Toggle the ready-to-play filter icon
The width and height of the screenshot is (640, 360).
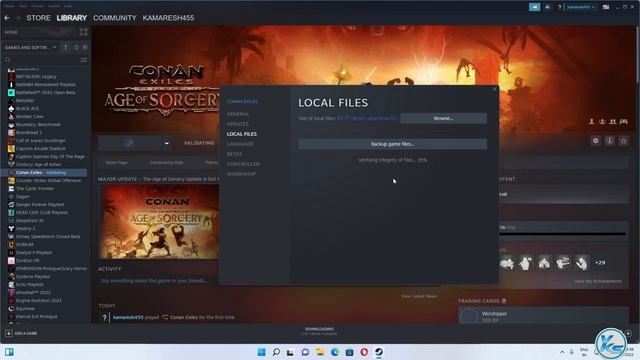(x=84, y=47)
